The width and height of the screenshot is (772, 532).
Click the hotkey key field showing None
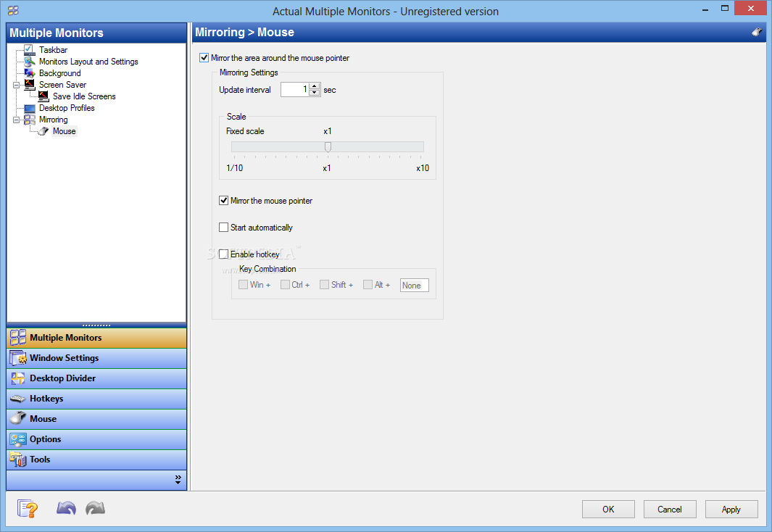pyautogui.click(x=415, y=286)
